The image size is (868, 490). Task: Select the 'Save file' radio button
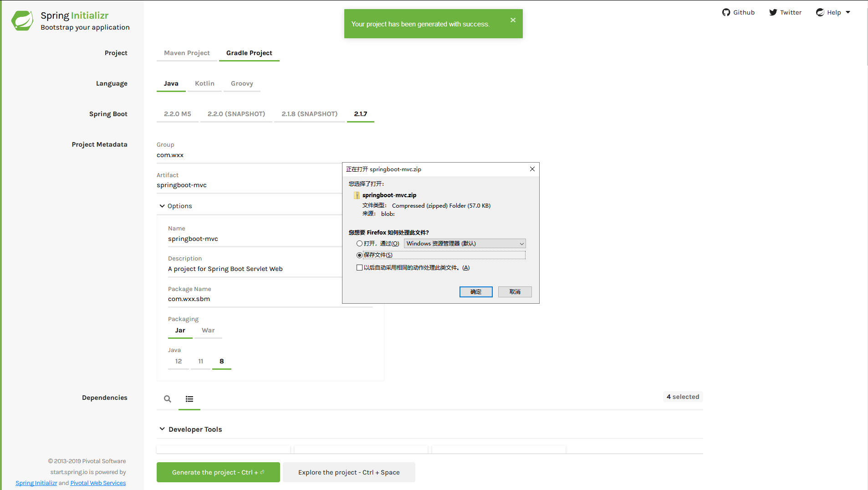pyautogui.click(x=359, y=255)
